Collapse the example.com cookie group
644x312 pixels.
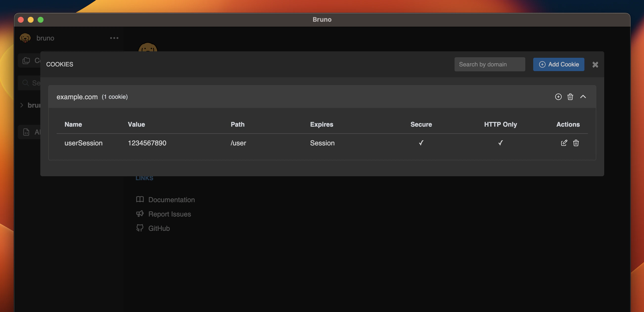point(583,97)
